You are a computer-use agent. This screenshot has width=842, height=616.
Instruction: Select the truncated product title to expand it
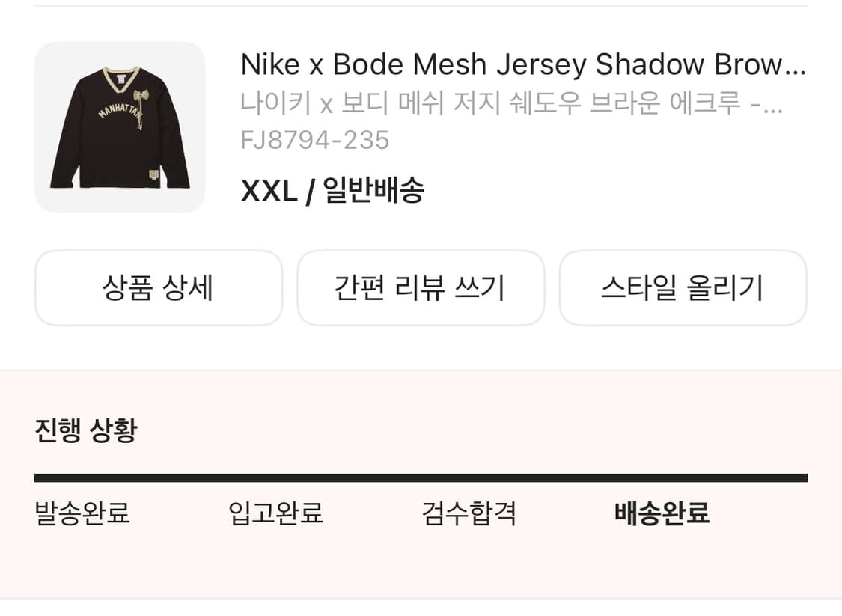coord(524,64)
